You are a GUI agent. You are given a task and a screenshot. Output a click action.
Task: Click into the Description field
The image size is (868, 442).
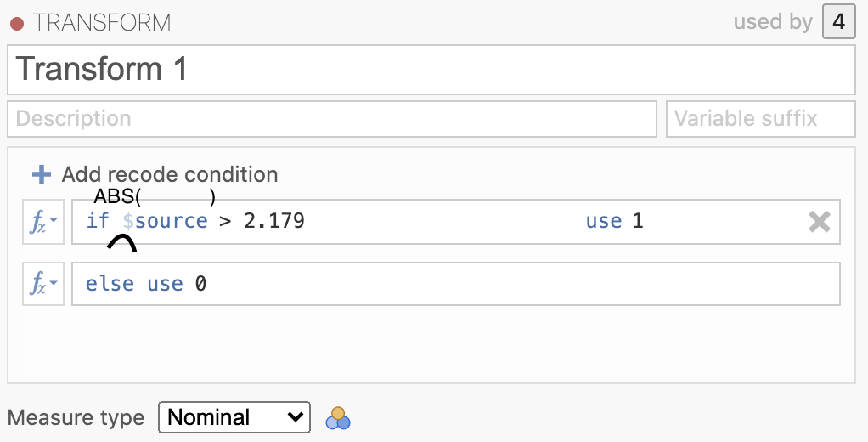pos(331,118)
